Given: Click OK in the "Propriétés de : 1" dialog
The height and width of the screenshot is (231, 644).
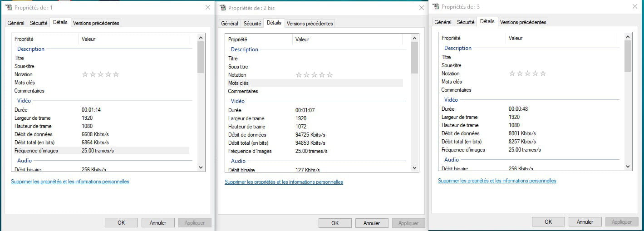Looking at the screenshot, I should tap(121, 222).
